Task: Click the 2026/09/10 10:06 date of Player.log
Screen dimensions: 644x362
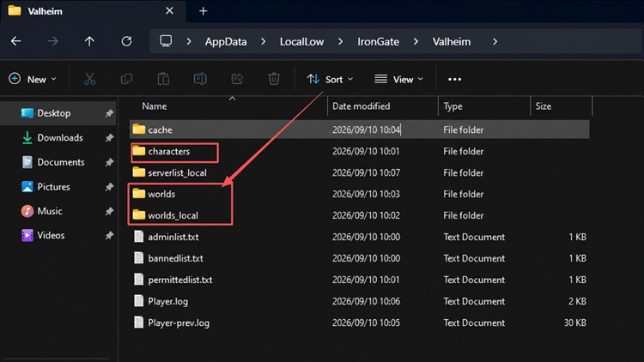Action: [366, 301]
